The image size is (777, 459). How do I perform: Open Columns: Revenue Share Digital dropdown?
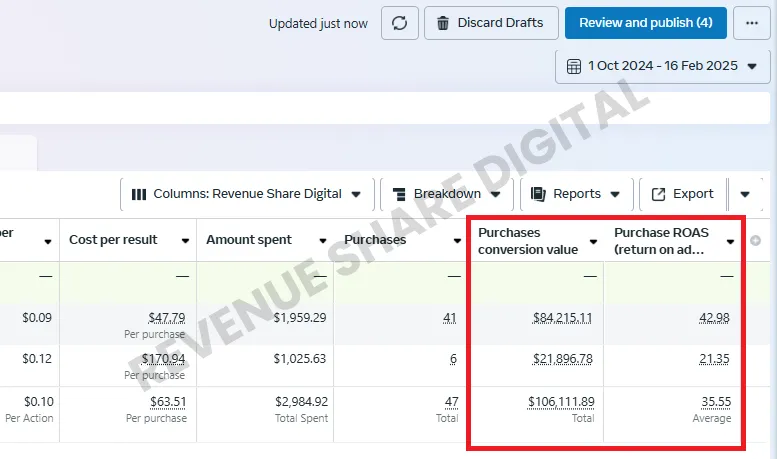[x=247, y=194]
